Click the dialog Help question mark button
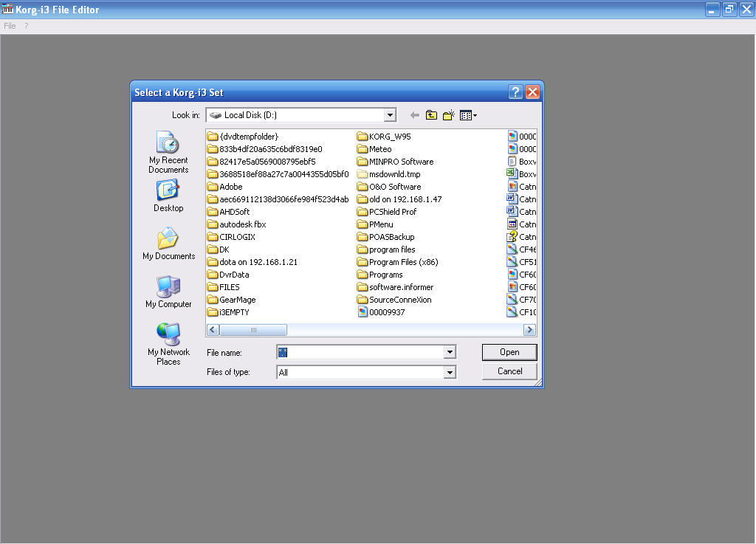The height and width of the screenshot is (544, 756). (515, 92)
